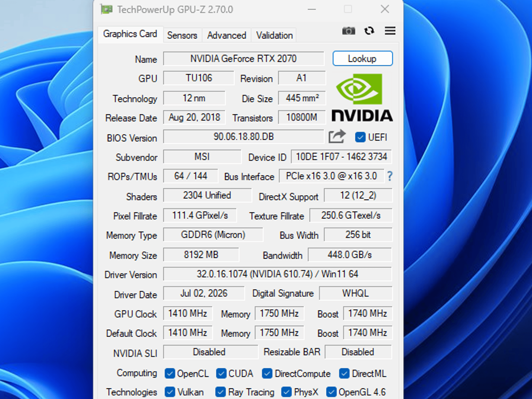Image resolution: width=532 pixels, height=399 pixels.
Task: Toggle the PhysX checkbox
Action: (287, 392)
